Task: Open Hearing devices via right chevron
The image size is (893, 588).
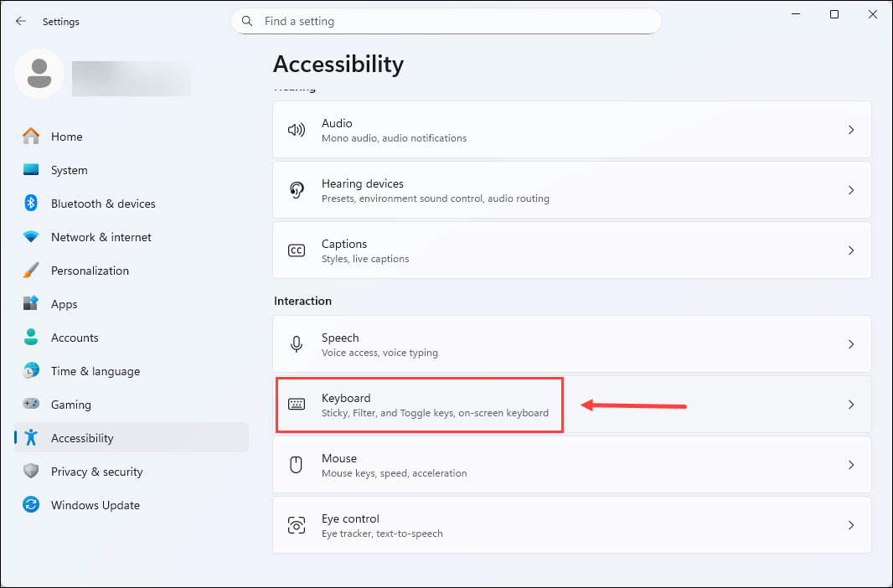Action: pyautogui.click(x=850, y=190)
